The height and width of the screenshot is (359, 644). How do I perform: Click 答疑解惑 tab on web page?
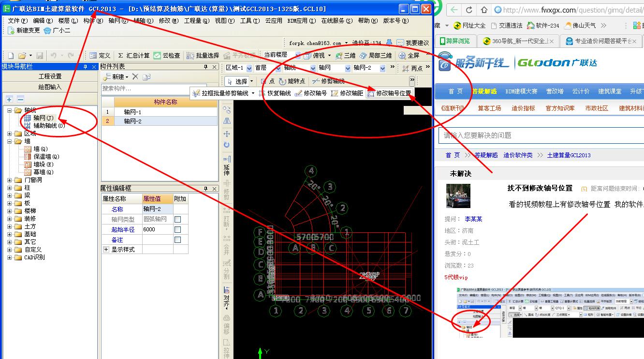pyautogui.click(x=484, y=91)
